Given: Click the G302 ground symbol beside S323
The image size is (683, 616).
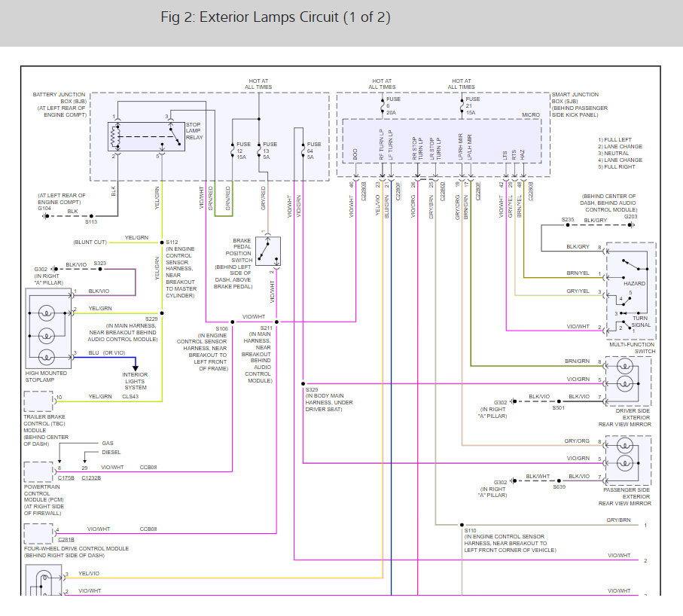Looking at the screenshot, I should coord(54,270).
